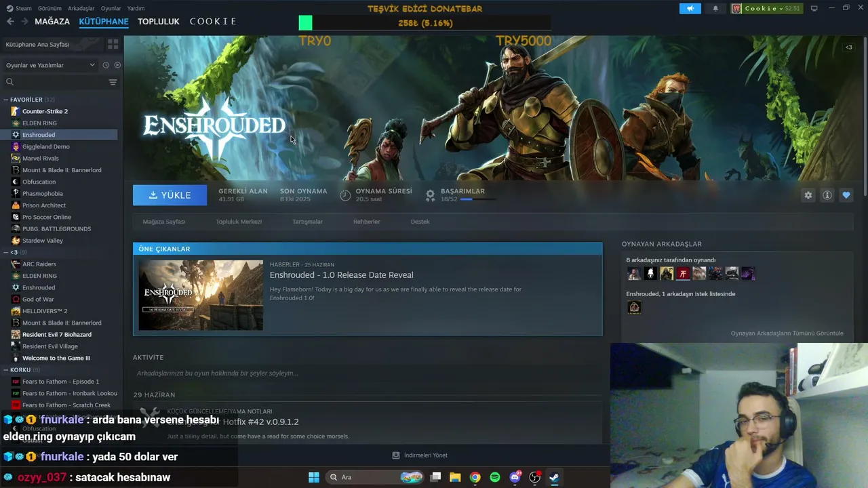Click the wishlist friend's avatar
This screenshot has width=868, height=488.
coord(634,308)
